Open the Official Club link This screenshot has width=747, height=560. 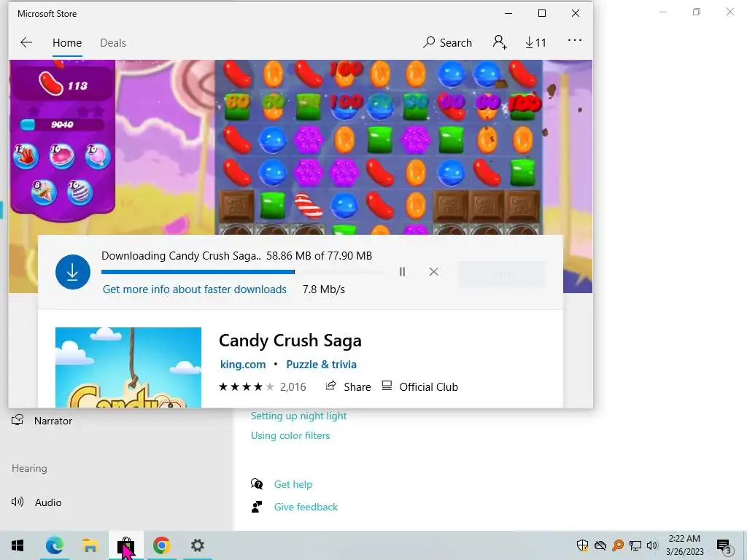pos(419,386)
